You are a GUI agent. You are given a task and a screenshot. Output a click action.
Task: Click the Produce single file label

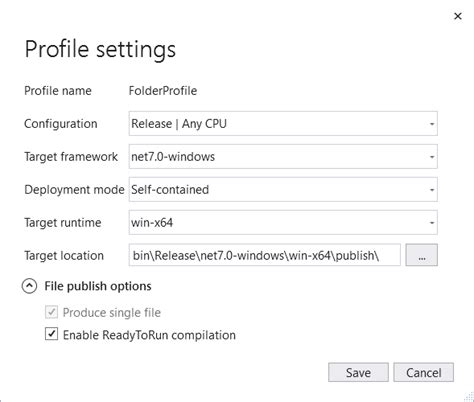click(112, 313)
